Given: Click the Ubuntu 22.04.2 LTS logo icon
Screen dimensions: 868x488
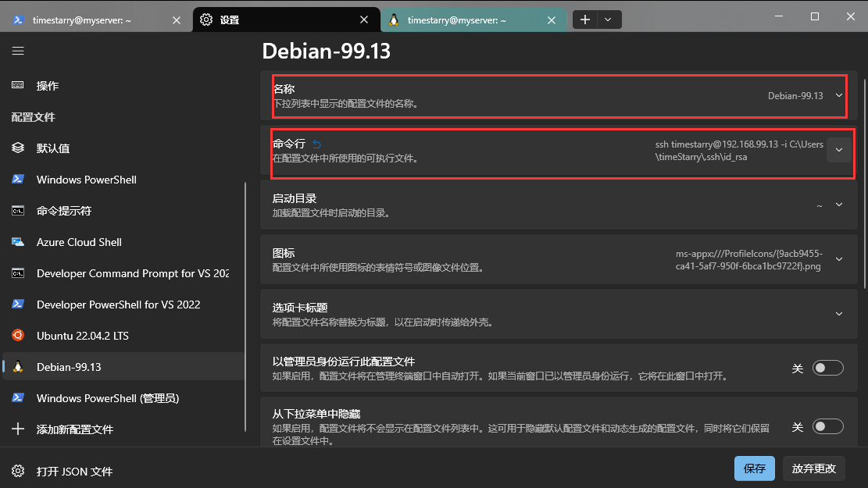Looking at the screenshot, I should pos(18,335).
